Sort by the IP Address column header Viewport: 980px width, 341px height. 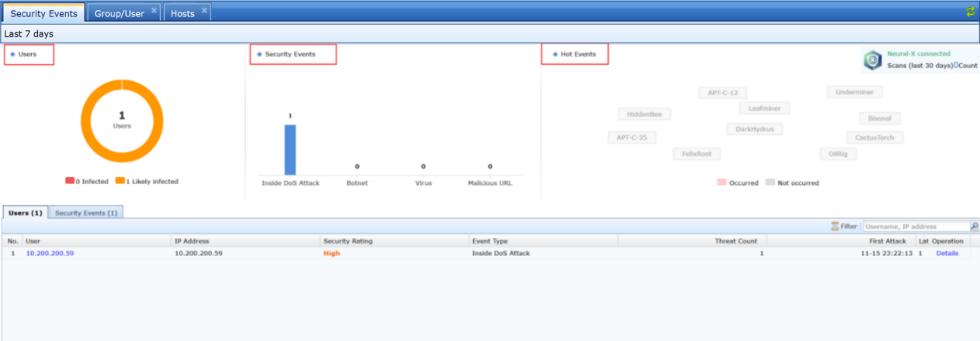tap(246, 241)
